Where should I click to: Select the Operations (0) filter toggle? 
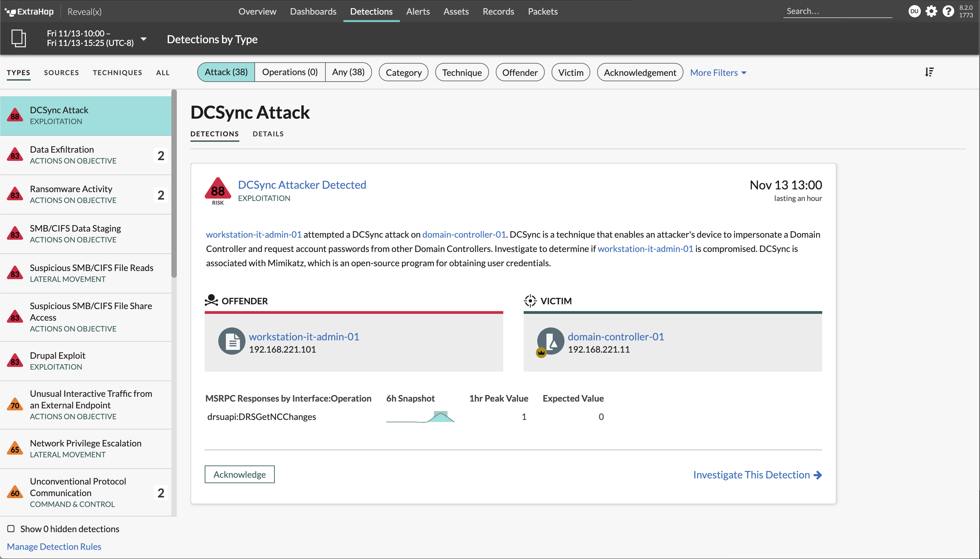click(x=289, y=72)
